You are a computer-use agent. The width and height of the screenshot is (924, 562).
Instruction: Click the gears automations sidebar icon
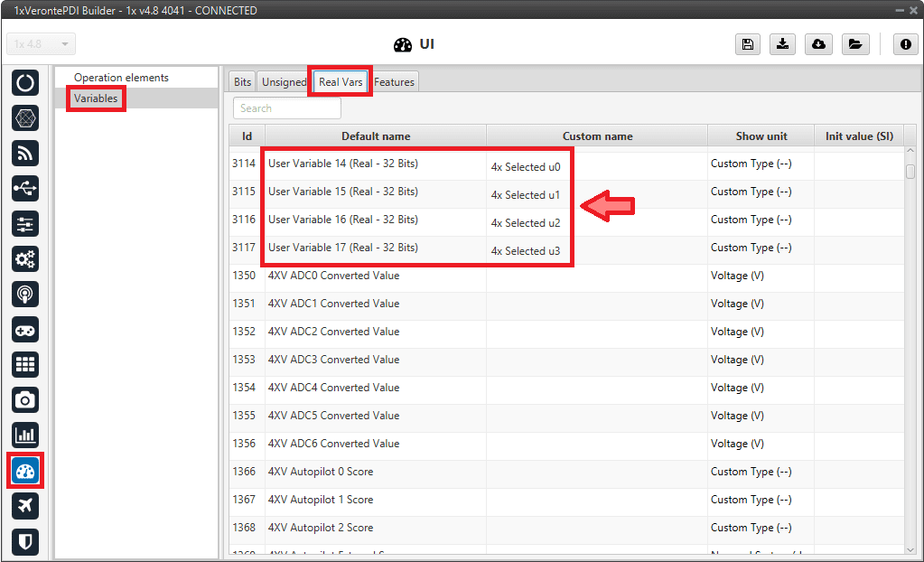[x=25, y=258]
